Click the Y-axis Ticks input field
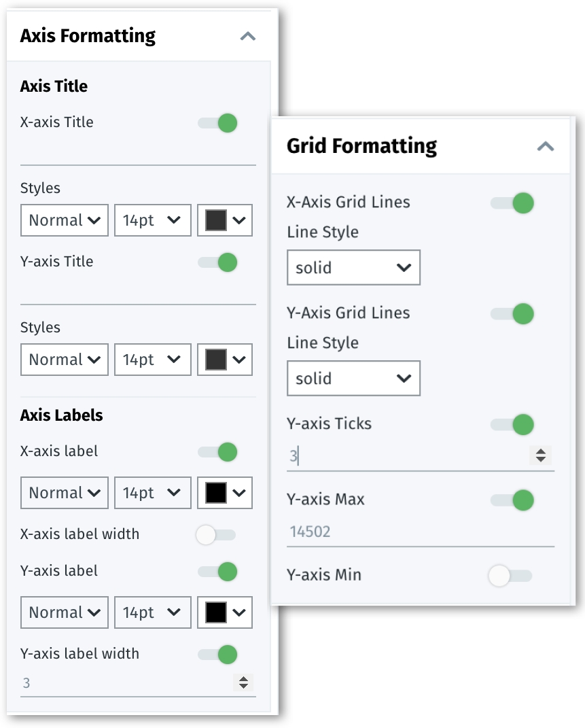The height and width of the screenshot is (728, 585). point(406,455)
